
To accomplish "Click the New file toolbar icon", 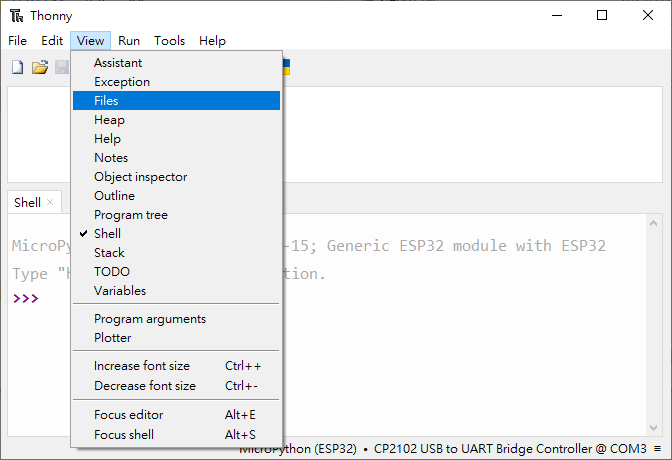I will click(x=18, y=67).
